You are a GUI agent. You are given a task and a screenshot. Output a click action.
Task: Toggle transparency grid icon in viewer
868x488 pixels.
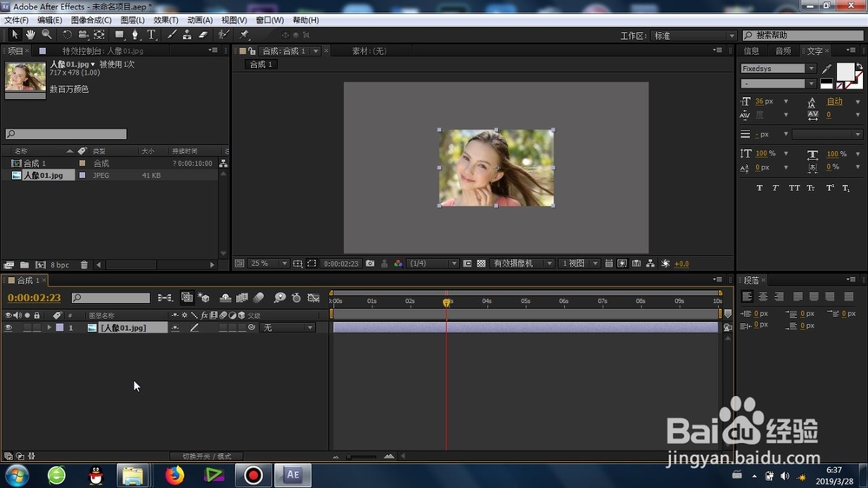point(481,264)
